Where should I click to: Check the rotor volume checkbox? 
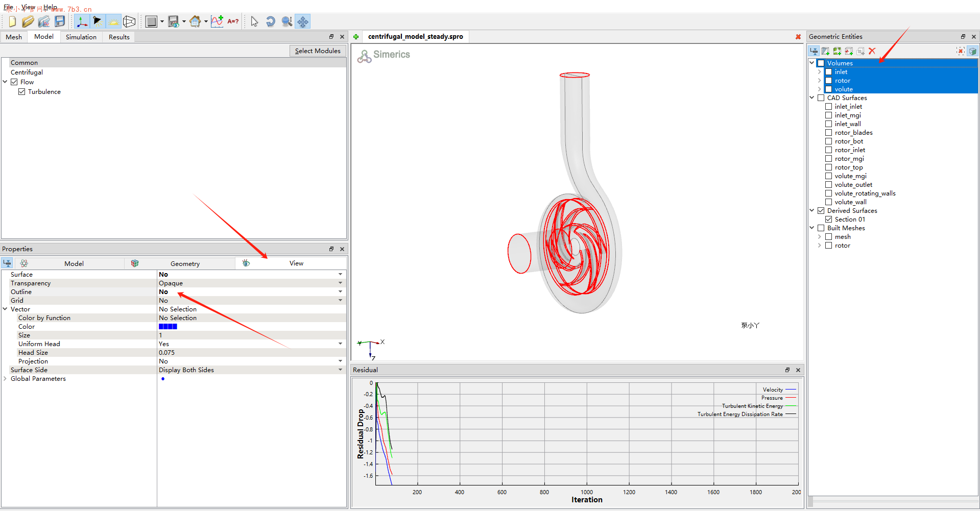(x=828, y=81)
